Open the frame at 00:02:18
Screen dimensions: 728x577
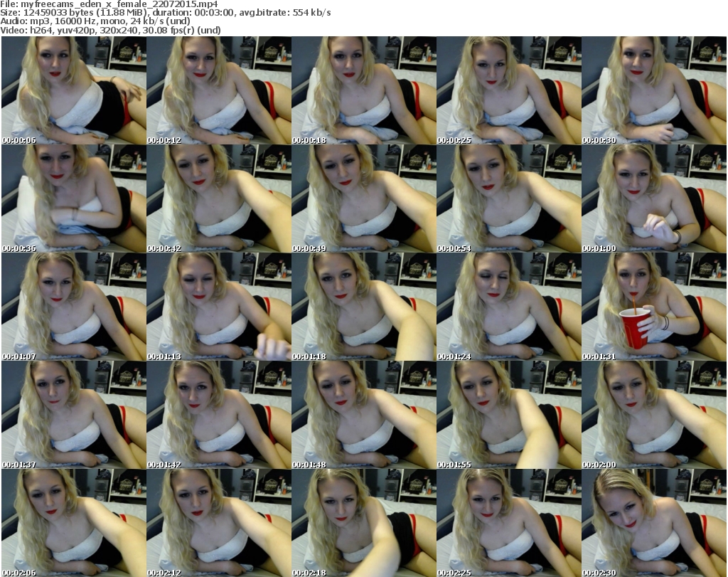coord(364,523)
